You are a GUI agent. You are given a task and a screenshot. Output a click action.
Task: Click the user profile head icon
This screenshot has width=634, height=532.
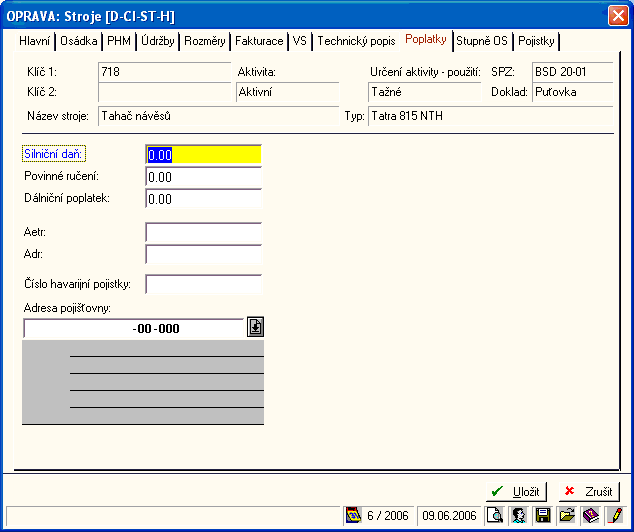[518, 515]
